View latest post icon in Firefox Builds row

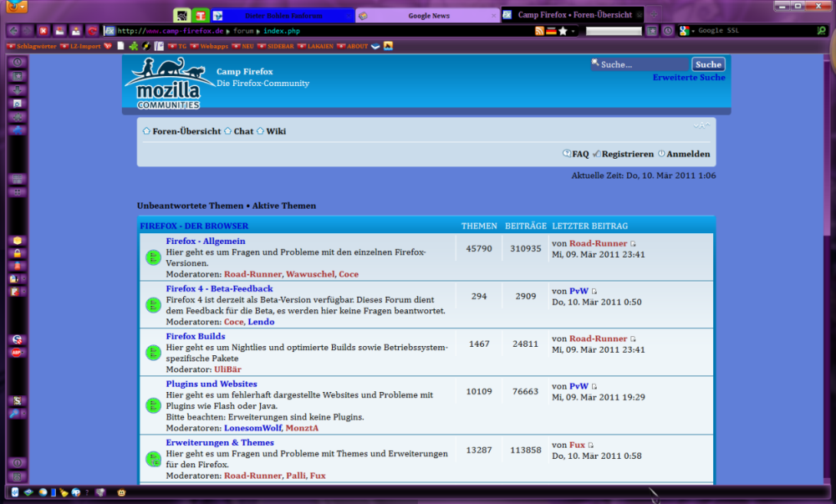pos(633,339)
